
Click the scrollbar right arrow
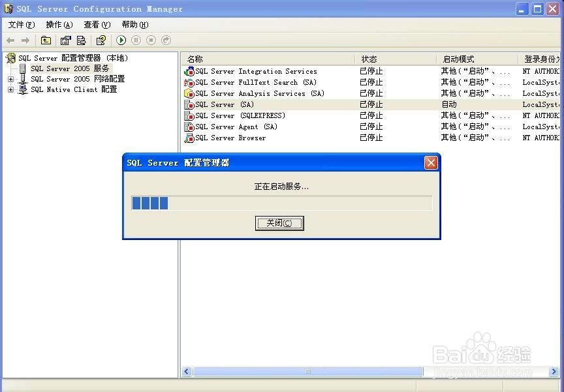553,372
